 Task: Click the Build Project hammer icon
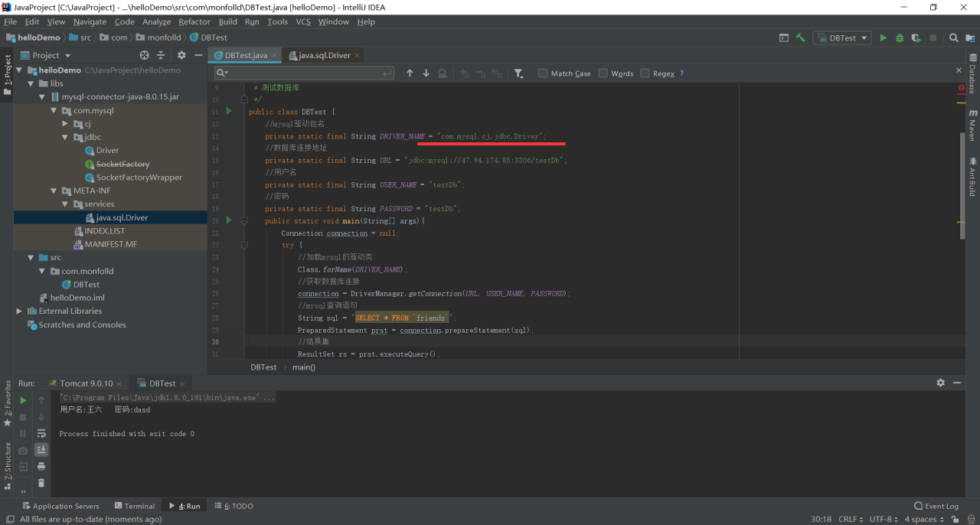click(x=800, y=37)
